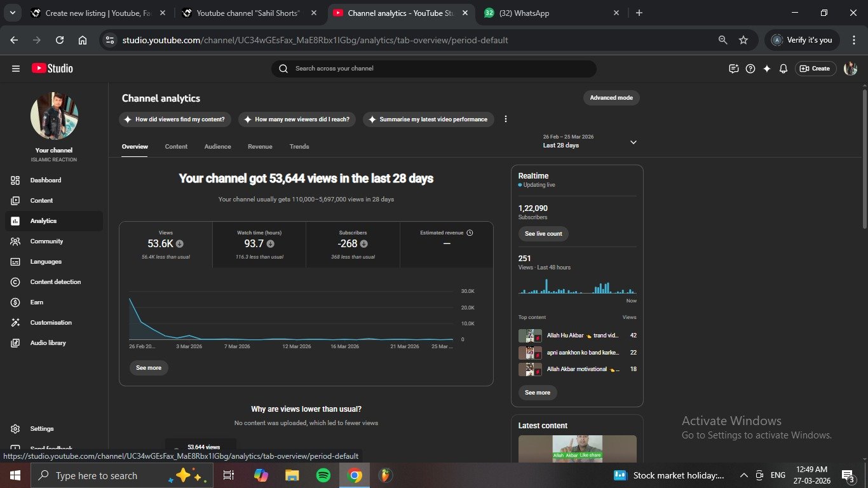Open Spotify from the Windows taskbar
This screenshot has height=488, width=868.
click(323, 475)
